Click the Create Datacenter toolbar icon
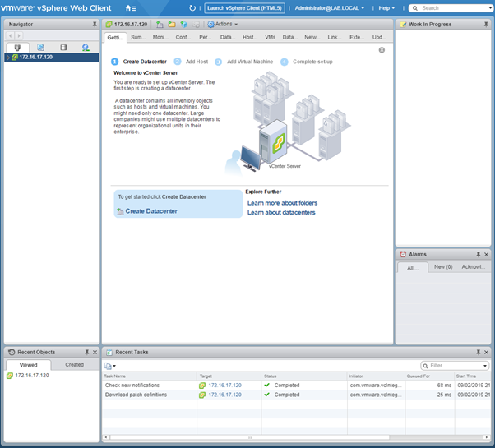 point(160,25)
